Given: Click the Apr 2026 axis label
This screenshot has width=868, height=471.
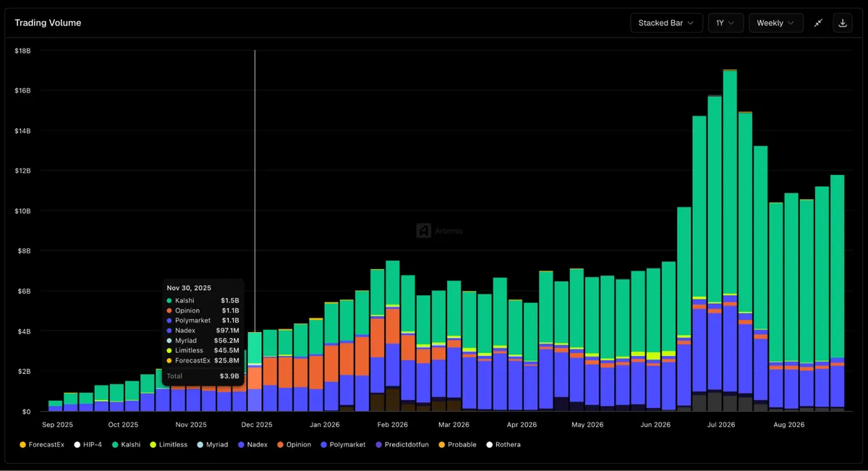Looking at the screenshot, I should coord(522,425).
